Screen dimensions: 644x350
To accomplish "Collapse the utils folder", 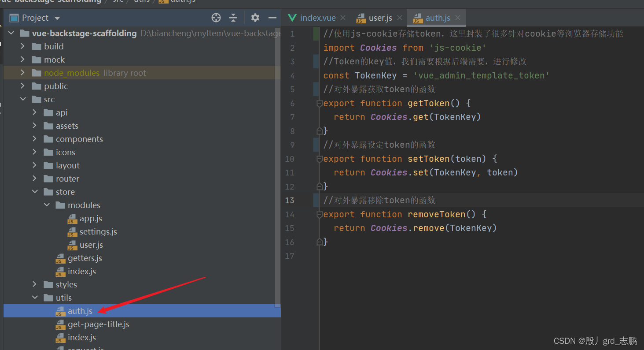I will (35, 298).
